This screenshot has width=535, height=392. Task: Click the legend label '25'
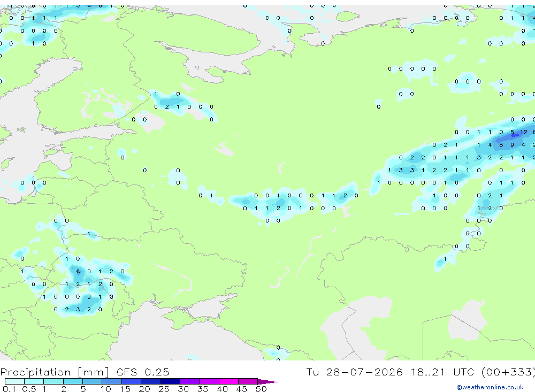pos(164,389)
